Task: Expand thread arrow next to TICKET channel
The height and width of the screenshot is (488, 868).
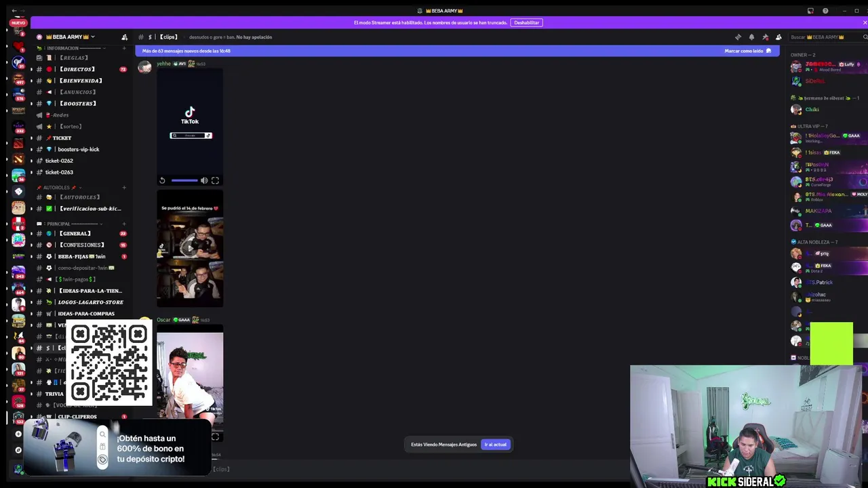Action: tap(31, 138)
